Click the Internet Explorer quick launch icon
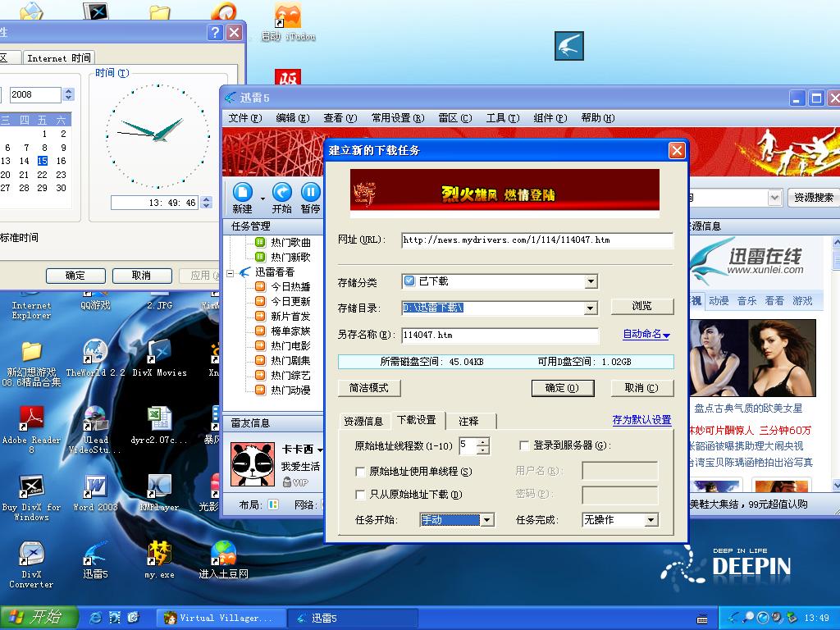The image size is (840, 630). click(95, 617)
